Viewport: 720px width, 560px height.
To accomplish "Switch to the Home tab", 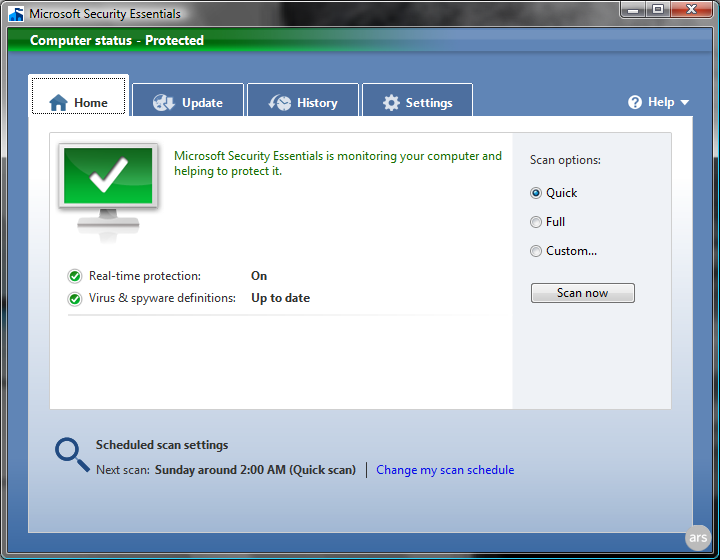I will tap(79, 95).
